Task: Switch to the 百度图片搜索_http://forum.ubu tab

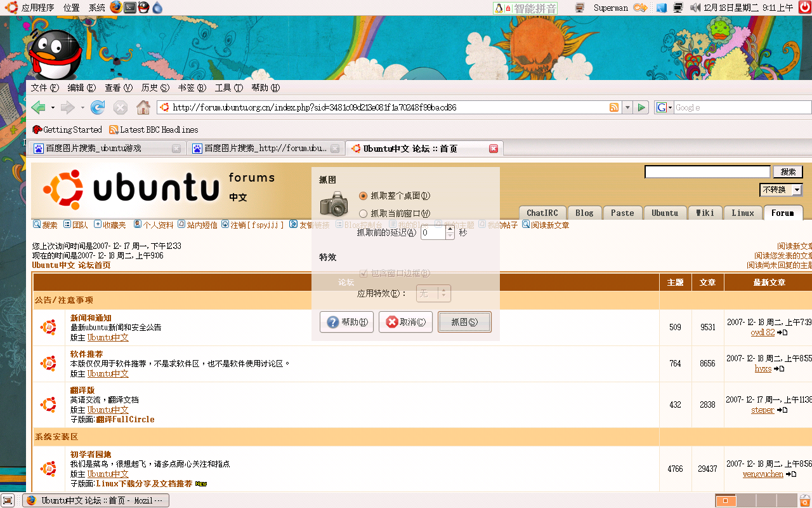Action: coord(266,149)
